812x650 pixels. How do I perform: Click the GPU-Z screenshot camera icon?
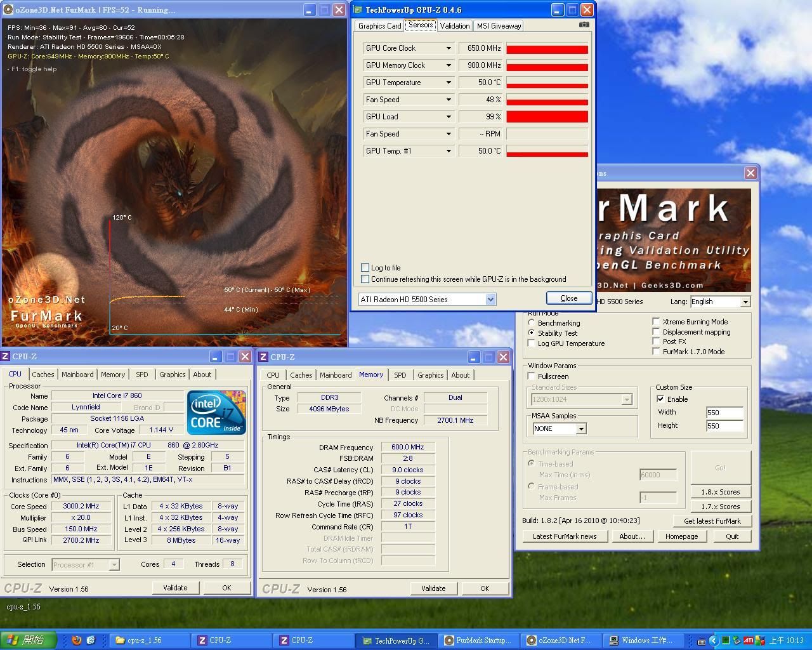coord(584,25)
